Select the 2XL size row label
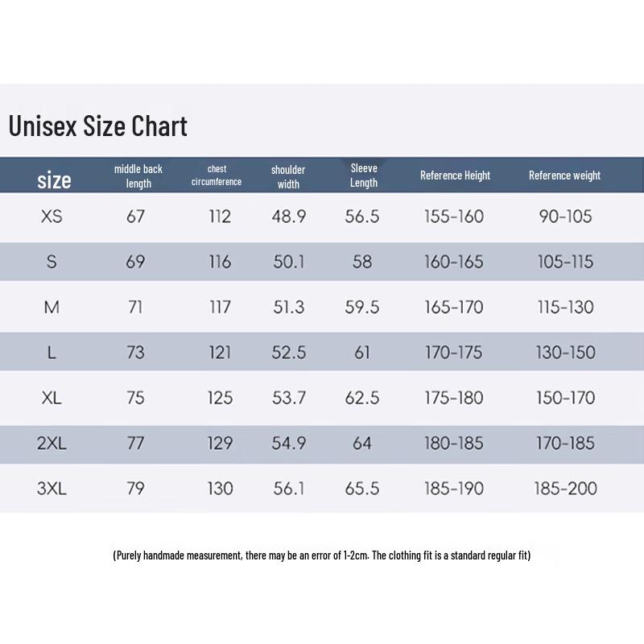Viewport: 644px width, 644px height. [x=52, y=443]
